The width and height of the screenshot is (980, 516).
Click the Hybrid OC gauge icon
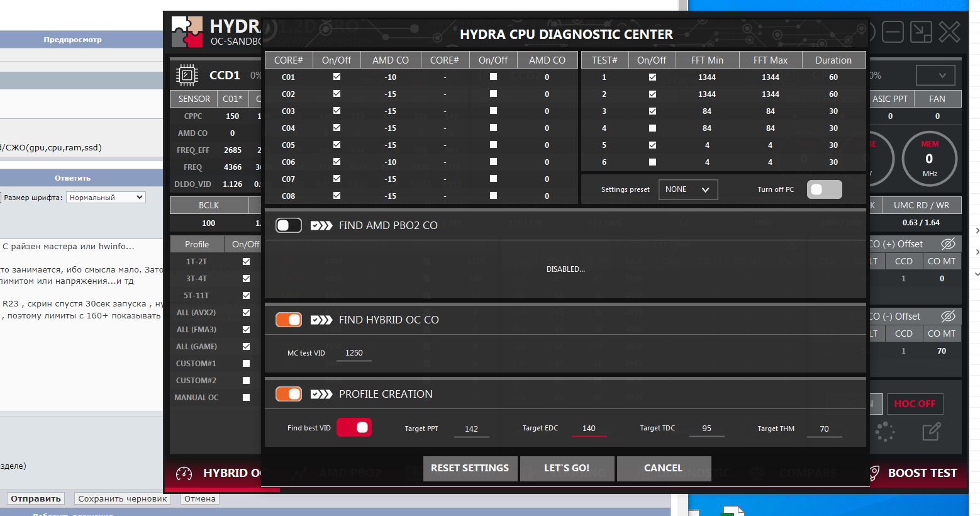184,473
